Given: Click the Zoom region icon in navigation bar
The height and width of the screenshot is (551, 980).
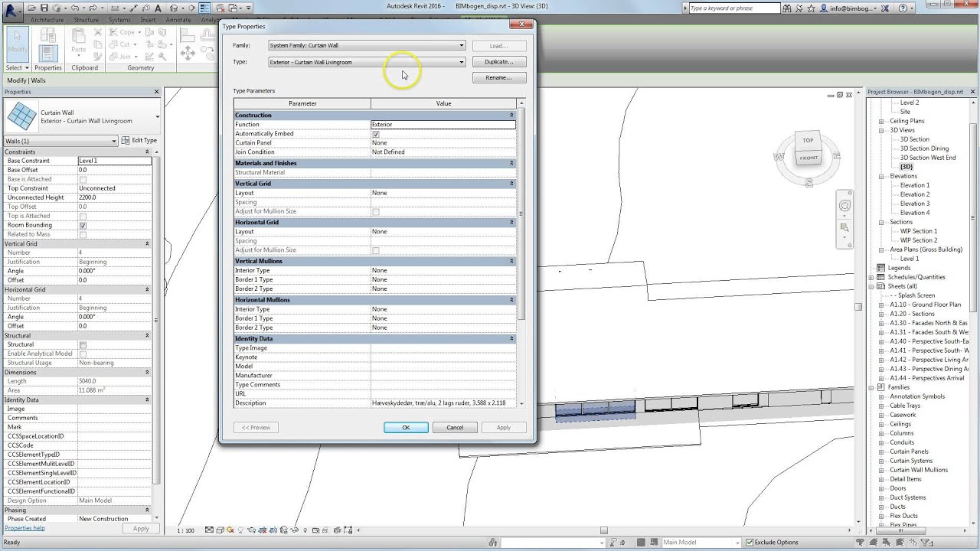Looking at the screenshot, I should pyautogui.click(x=844, y=228).
